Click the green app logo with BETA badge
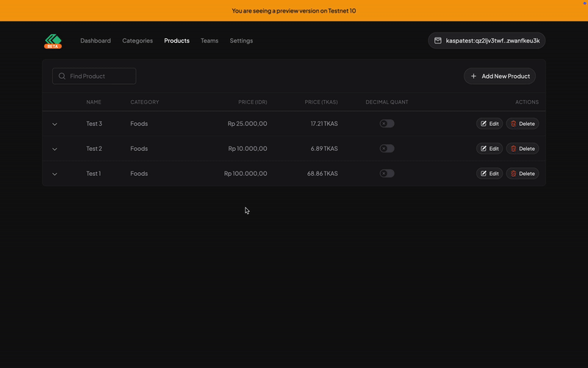 coord(53,41)
